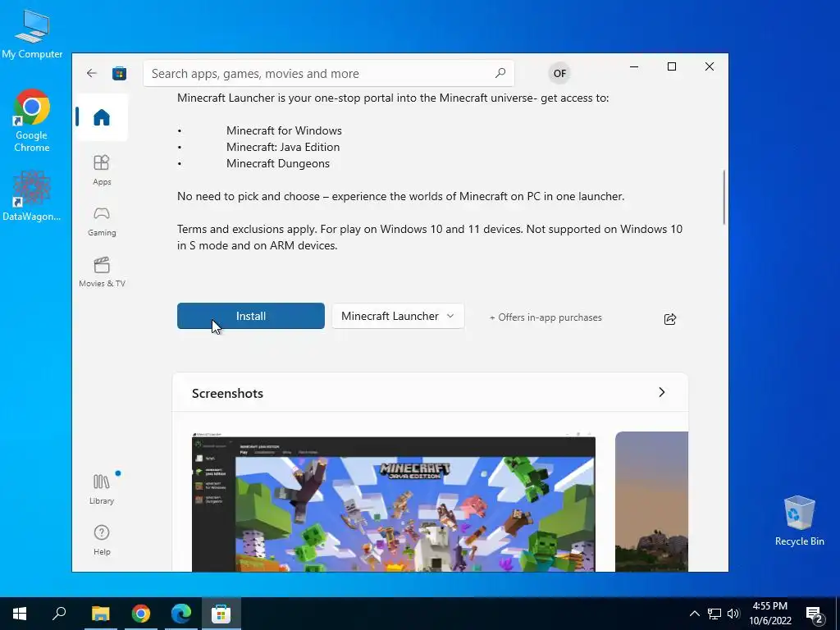Screen dimensions: 840x630
Task: Open Chrome from the taskbar
Action: tap(141, 614)
